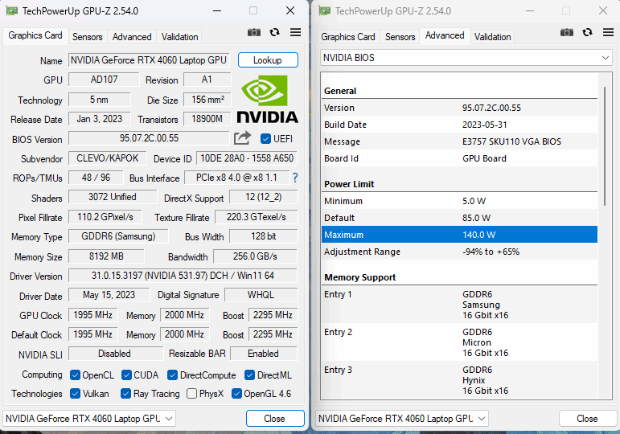620x434 pixels.
Task: Toggle the DirectML checkbox
Action: pyautogui.click(x=250, y=375)
